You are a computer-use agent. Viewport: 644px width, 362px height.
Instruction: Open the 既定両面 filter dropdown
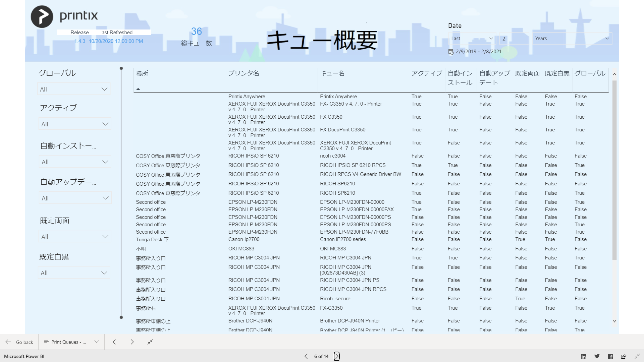click(75, 237)
